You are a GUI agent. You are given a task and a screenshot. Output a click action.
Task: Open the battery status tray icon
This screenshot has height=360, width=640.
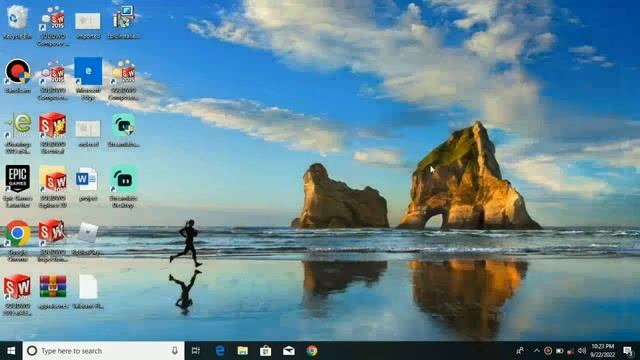(560, 351)
